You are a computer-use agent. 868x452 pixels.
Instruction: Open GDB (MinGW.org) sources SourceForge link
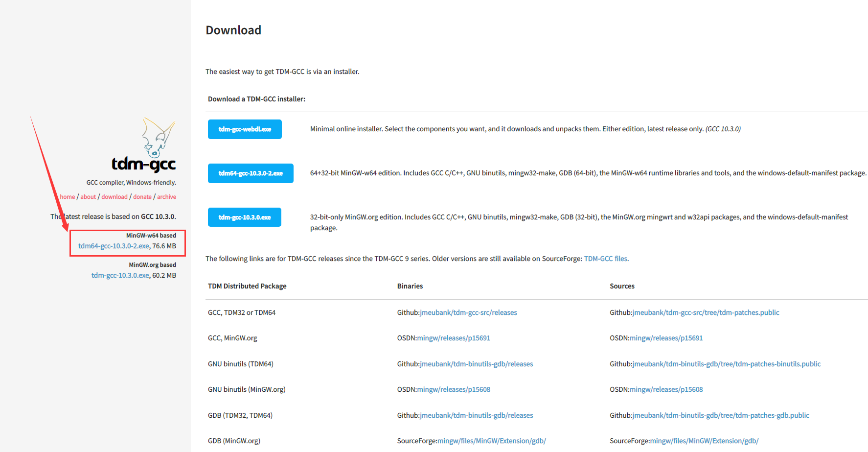704,441
